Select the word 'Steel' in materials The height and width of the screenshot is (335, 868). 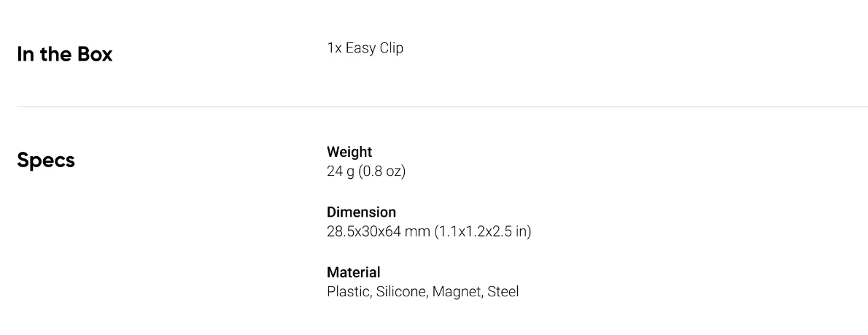click(x=503, y=292)
